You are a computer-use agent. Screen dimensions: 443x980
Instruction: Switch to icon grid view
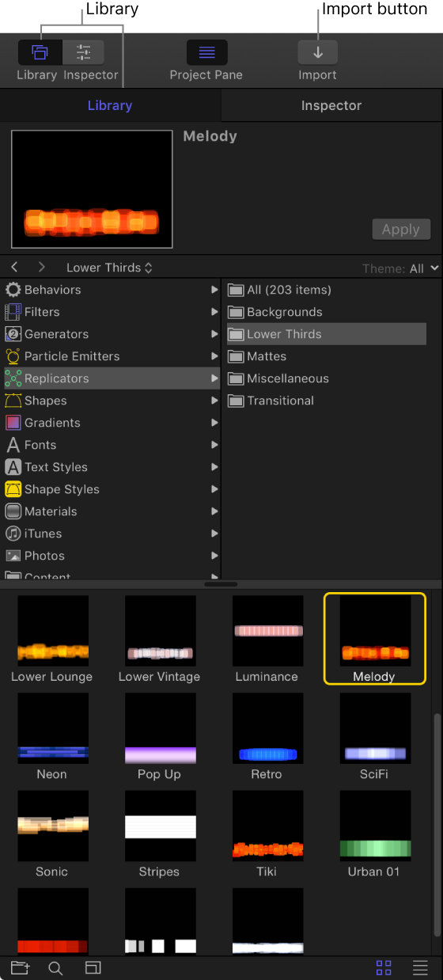[384, 967]
